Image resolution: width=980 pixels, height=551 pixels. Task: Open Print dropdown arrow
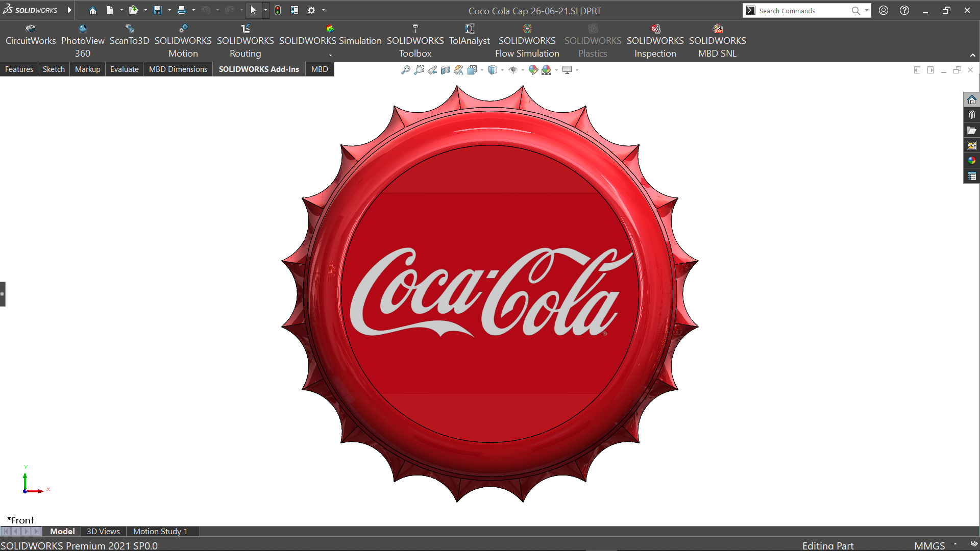[x=193, y=10]
